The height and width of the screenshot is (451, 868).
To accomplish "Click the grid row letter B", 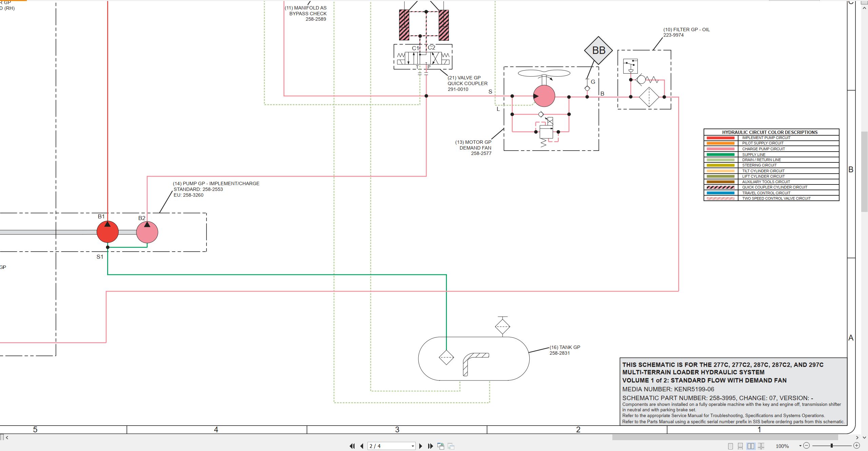I will click(851, 170).
